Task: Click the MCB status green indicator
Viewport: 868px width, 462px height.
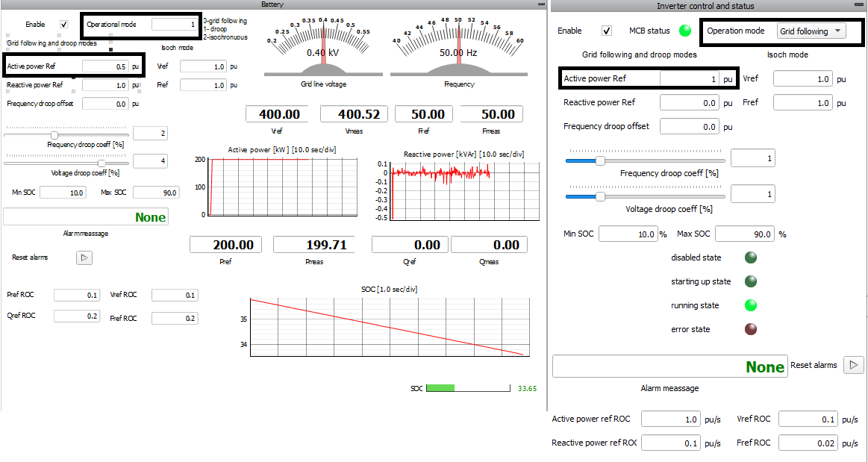Action: pyautogui.click(x=684, y=31)
